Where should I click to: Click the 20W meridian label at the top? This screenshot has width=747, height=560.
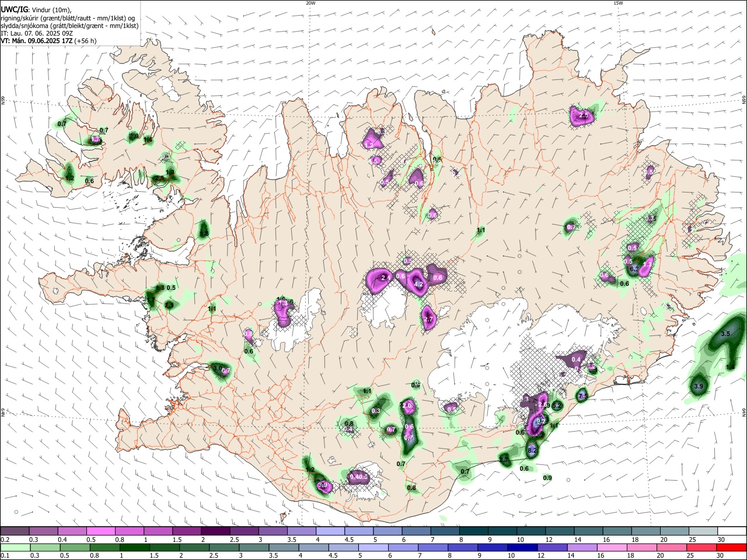[x=310, y=3]
